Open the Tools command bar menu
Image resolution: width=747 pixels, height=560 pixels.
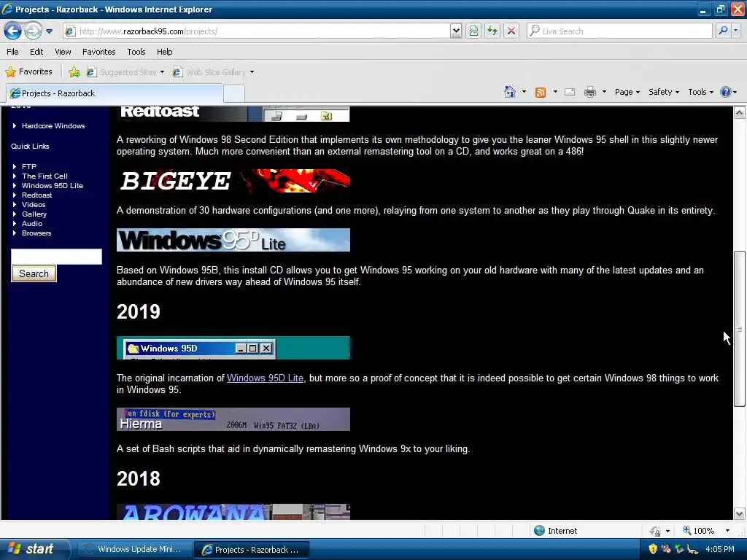pyautogui.click(x=700, y=92)
